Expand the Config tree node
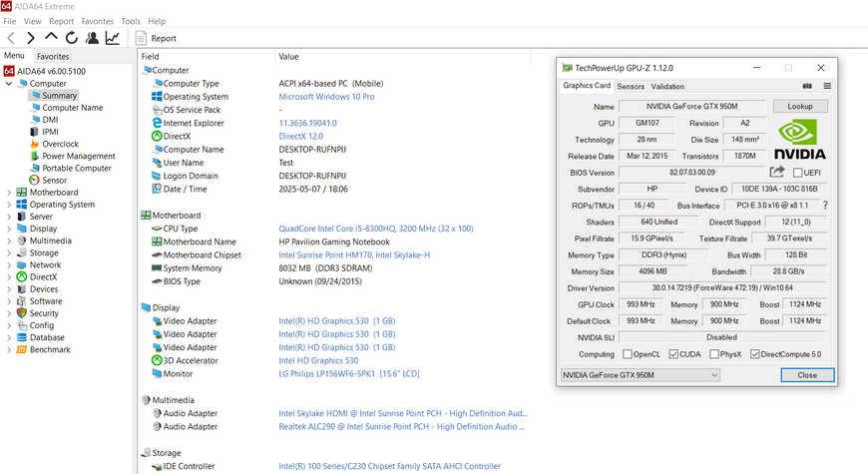 pos(8,325)
